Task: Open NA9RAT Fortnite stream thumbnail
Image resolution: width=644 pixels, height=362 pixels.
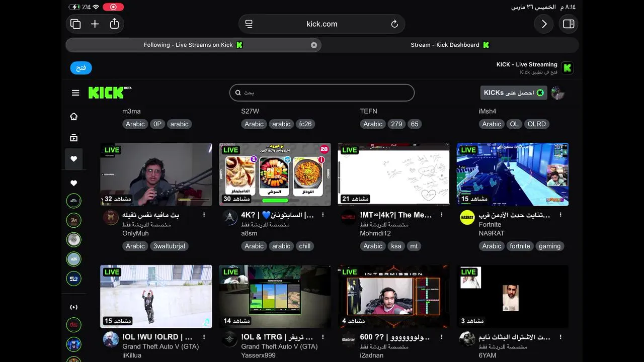Action: tap(513, 174)
